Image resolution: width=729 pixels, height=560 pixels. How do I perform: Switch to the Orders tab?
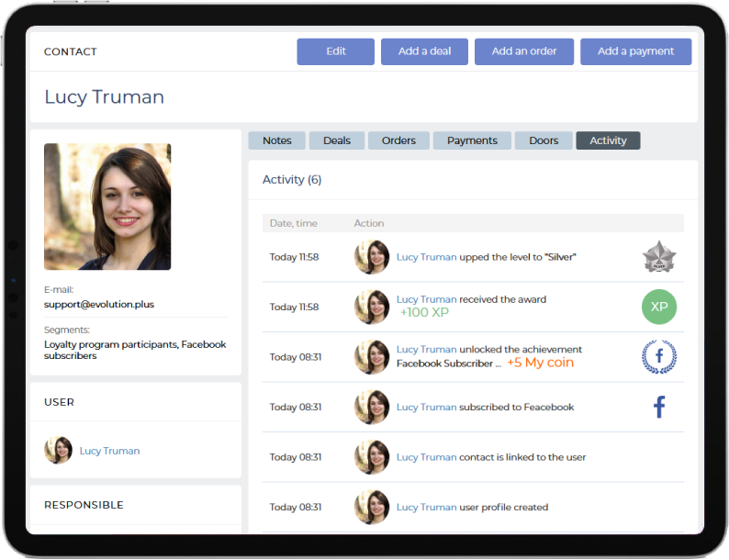tap(398, 140)
